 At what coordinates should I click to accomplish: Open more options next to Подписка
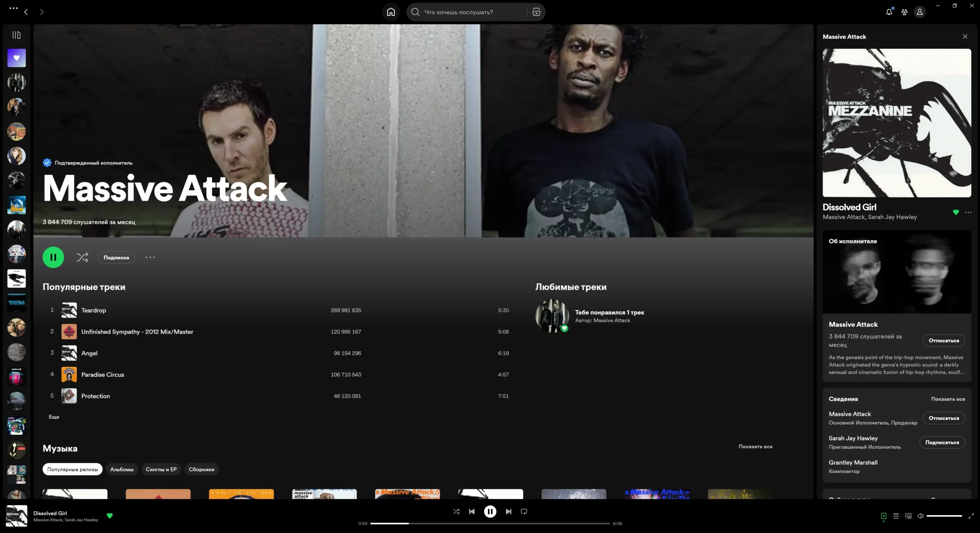[150, 257]
